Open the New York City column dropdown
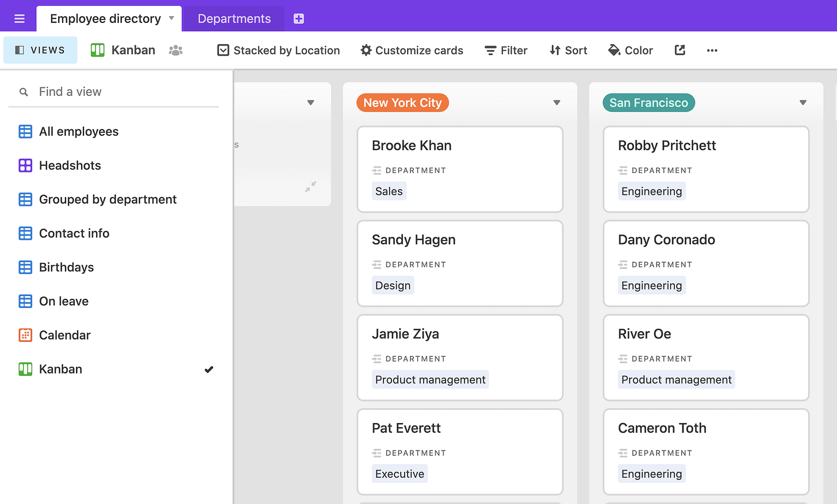The width and height of the screenshot is (837, 504). click(x=556, y=102)
